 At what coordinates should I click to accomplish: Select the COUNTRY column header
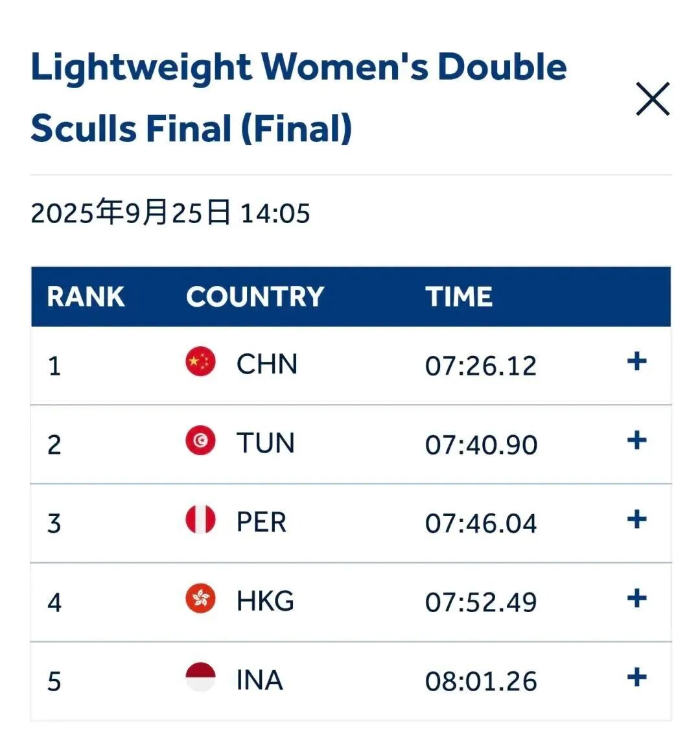coord(255,296)
